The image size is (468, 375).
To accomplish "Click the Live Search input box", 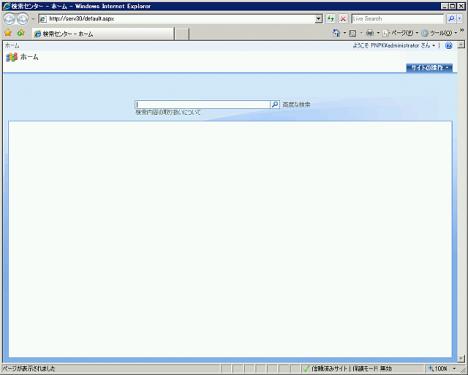I will coord(398,19).
